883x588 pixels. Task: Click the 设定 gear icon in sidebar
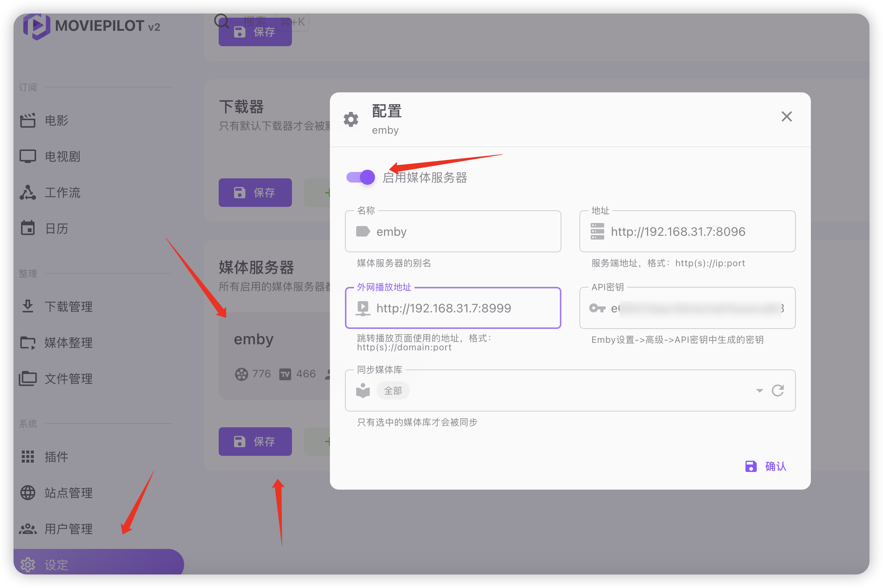point(28,564)
